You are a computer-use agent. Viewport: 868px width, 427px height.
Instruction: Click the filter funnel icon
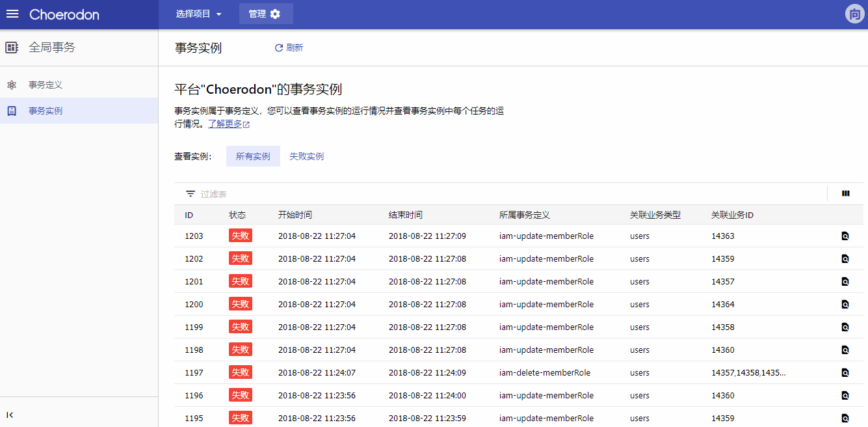tap(191, 193)
